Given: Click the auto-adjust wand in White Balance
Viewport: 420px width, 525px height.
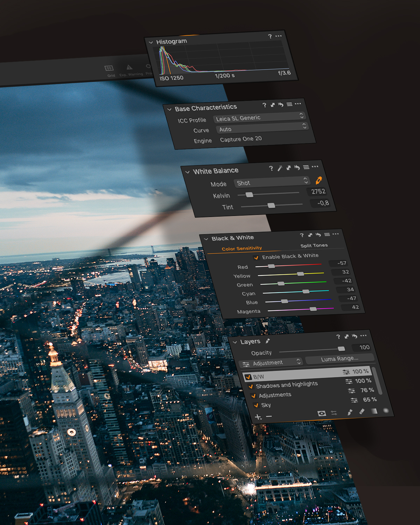Looking at the screenshot, I should point(280,168).
